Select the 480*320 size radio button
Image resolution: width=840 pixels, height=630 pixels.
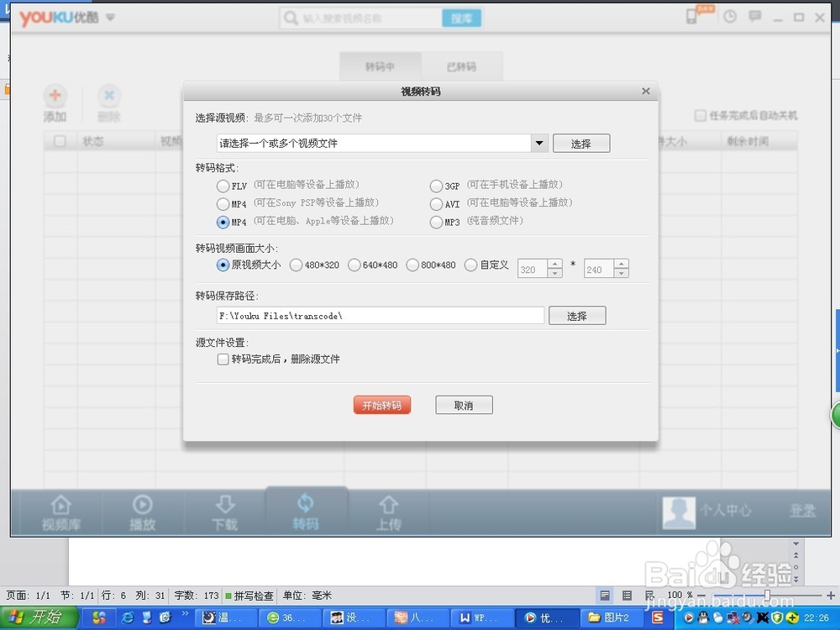coord(296,265)
